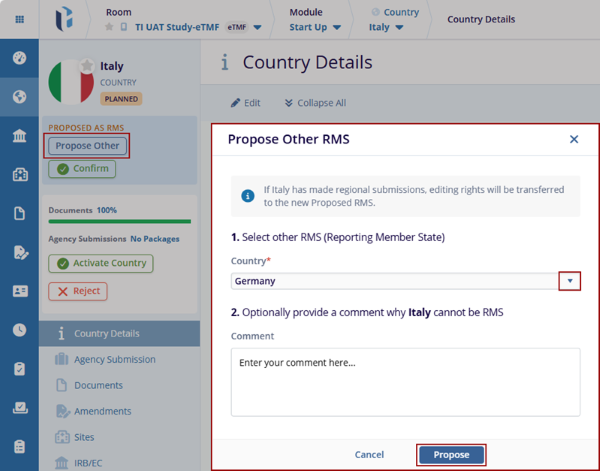Expand the Country dropdown arrow showing Germany
The image size is (600, 471).
[x=569, y=281]
